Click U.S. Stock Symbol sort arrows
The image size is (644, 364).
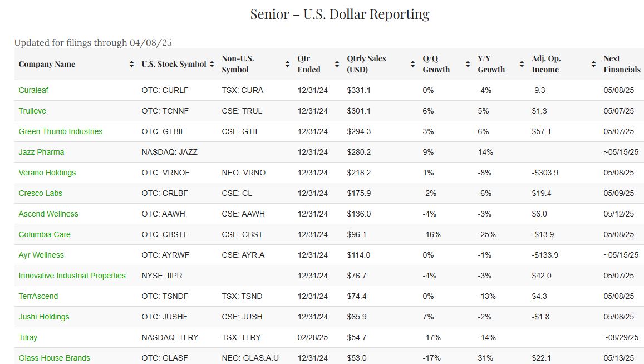(212, 64)
